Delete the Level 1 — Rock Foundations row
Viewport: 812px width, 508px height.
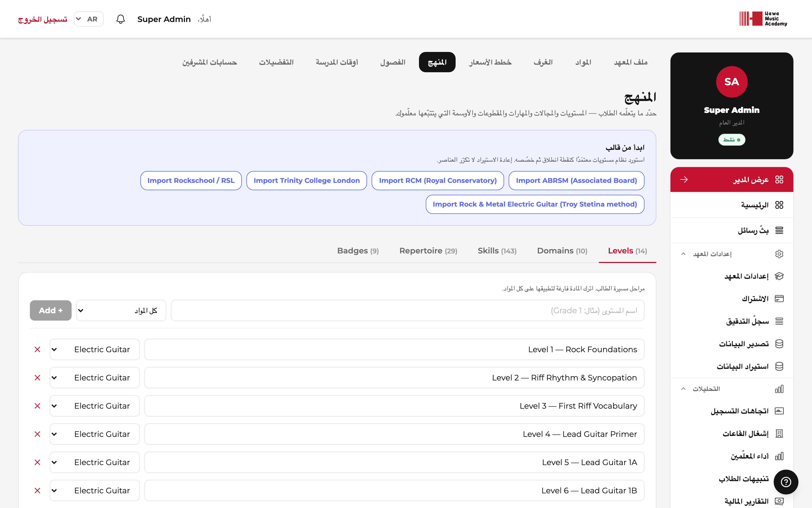[x=37, y=349]
